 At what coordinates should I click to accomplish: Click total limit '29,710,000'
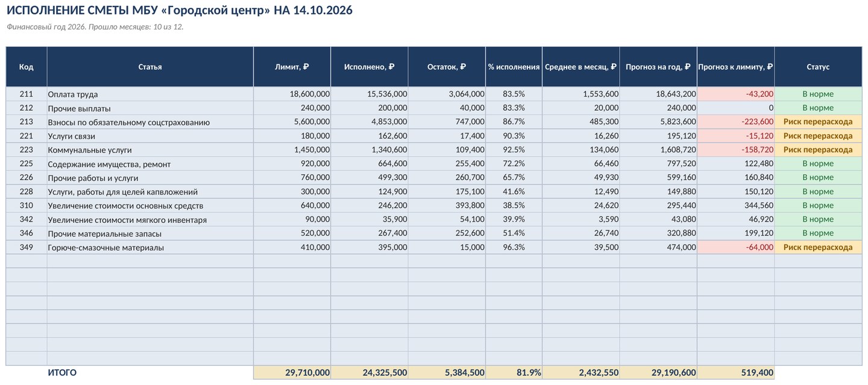[x=292, y=373]
